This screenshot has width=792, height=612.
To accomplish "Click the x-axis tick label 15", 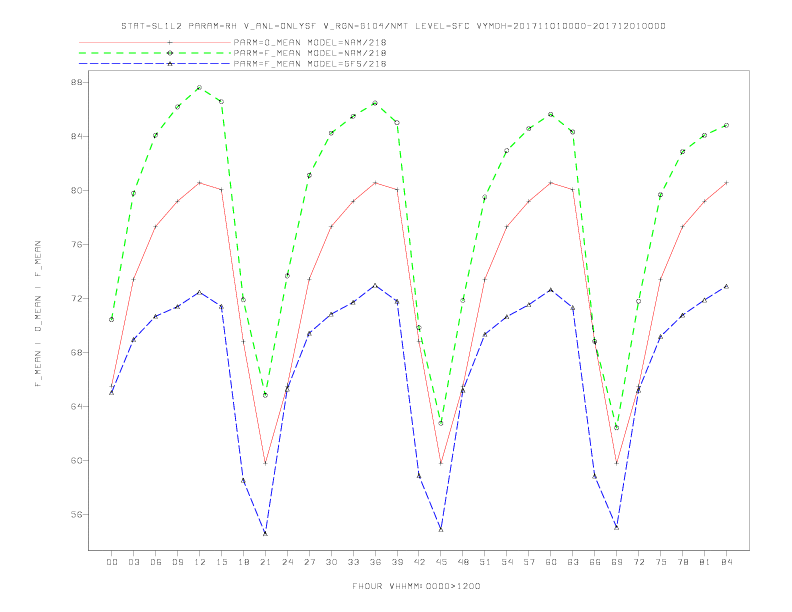I will pos(221,562).
